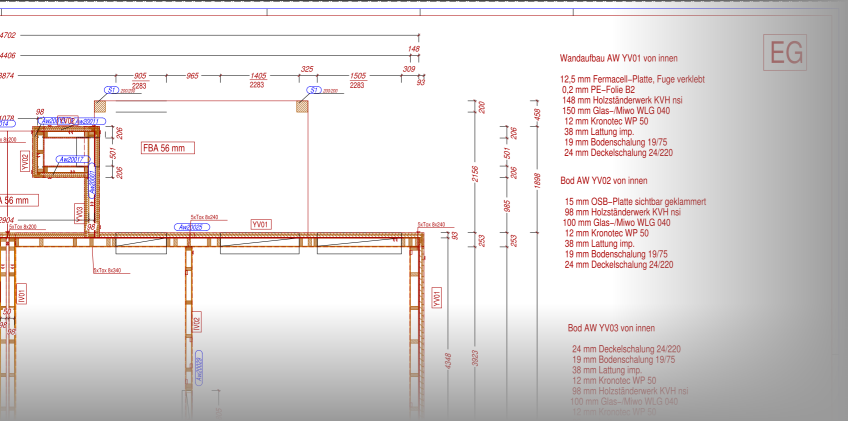Select the IV01 wall label at left

pos(22,294)
